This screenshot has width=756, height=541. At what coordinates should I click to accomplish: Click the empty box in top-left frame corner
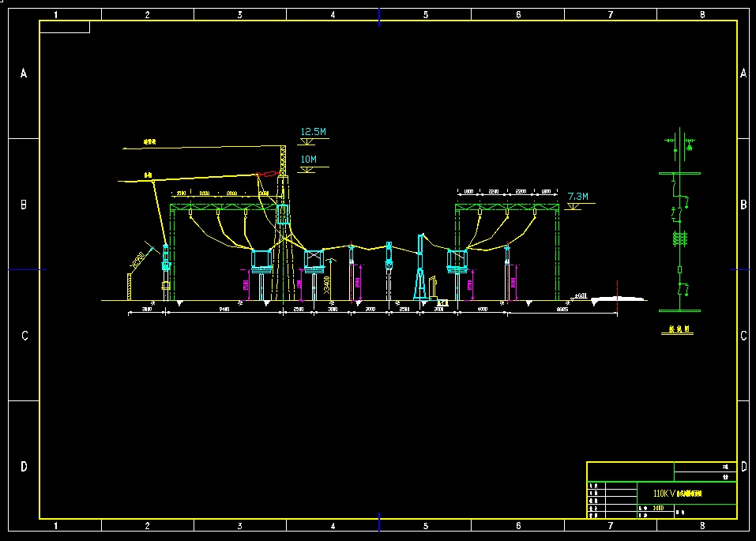pyautogui.click(x=65, y=27)
